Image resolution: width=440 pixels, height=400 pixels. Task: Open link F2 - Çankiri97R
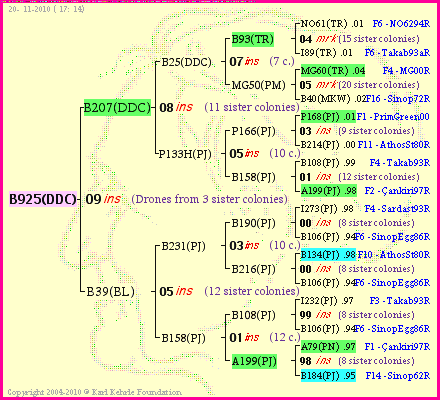tap(397, 191)
